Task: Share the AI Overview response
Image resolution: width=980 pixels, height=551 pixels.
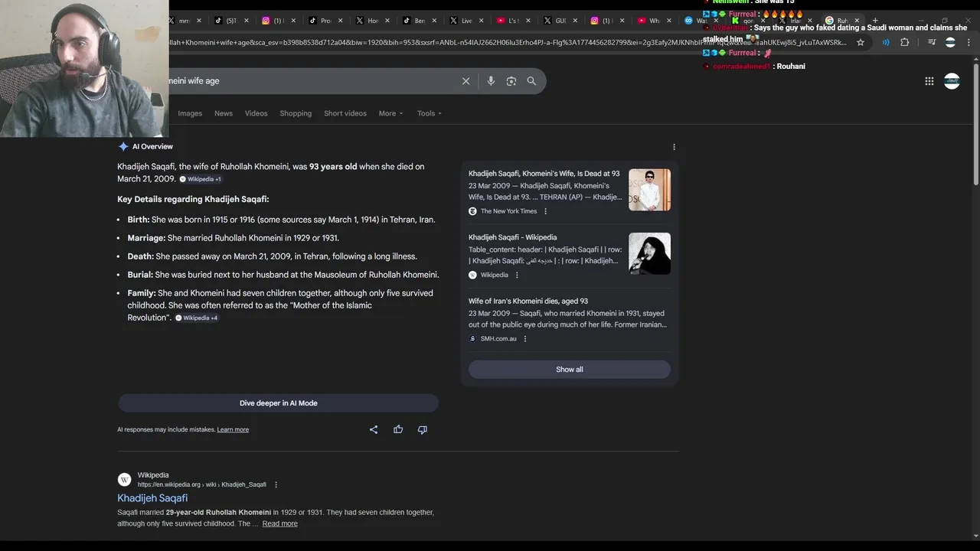Action: 374,430
